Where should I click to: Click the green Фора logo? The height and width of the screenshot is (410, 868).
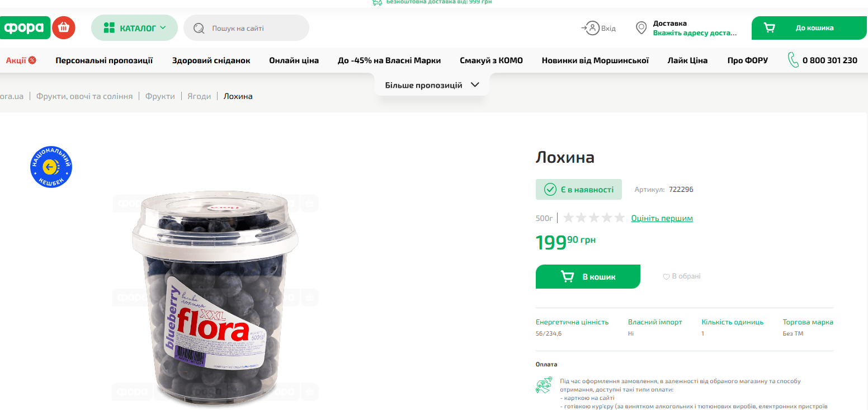coord(24,28)
